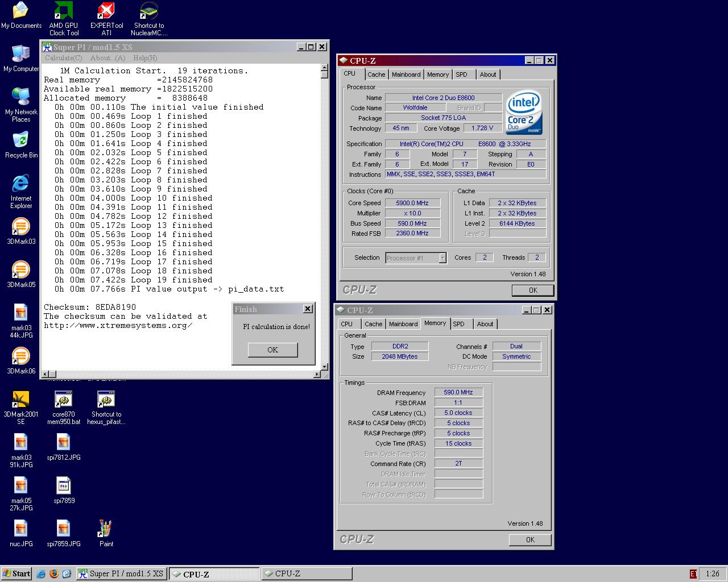
Task: Close the Finish dialog with X
Action: pyautogui.click(x=308, y=309)
